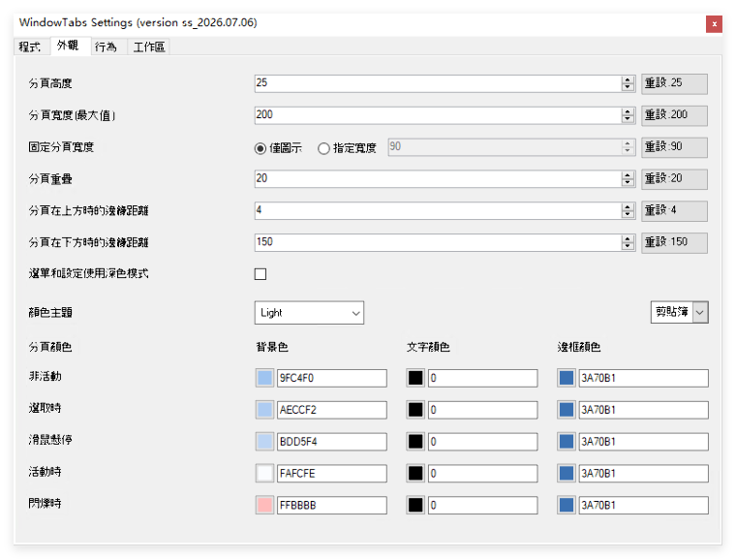Screen dimensions: 736x560
Task: Edit the 選取時 border color 3A70B1 field
Action: coord(644,410)
